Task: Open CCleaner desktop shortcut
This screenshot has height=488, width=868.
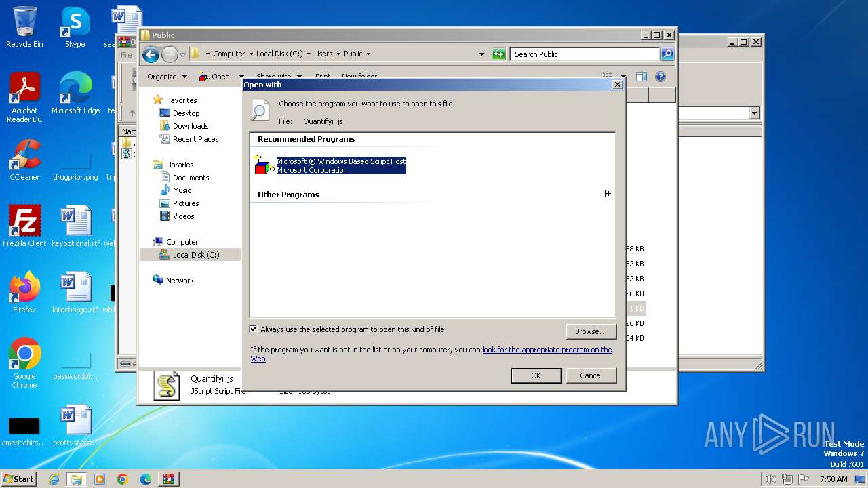Action: 24,161
